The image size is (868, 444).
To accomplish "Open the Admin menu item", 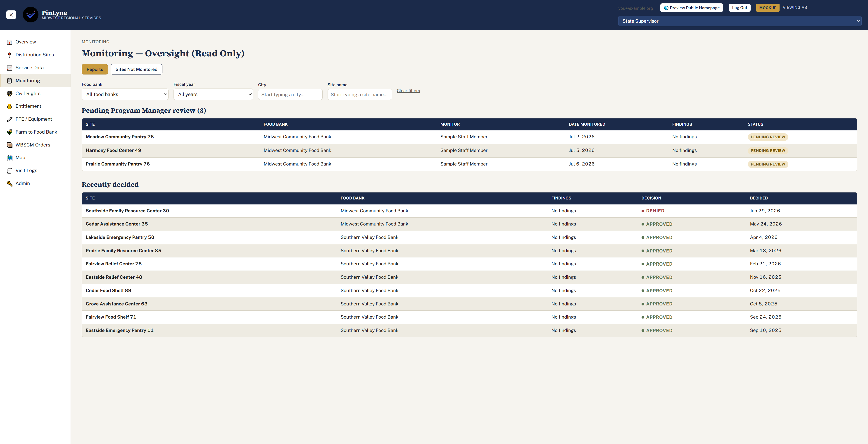I will pyautogui.click(x=35, y=183).
